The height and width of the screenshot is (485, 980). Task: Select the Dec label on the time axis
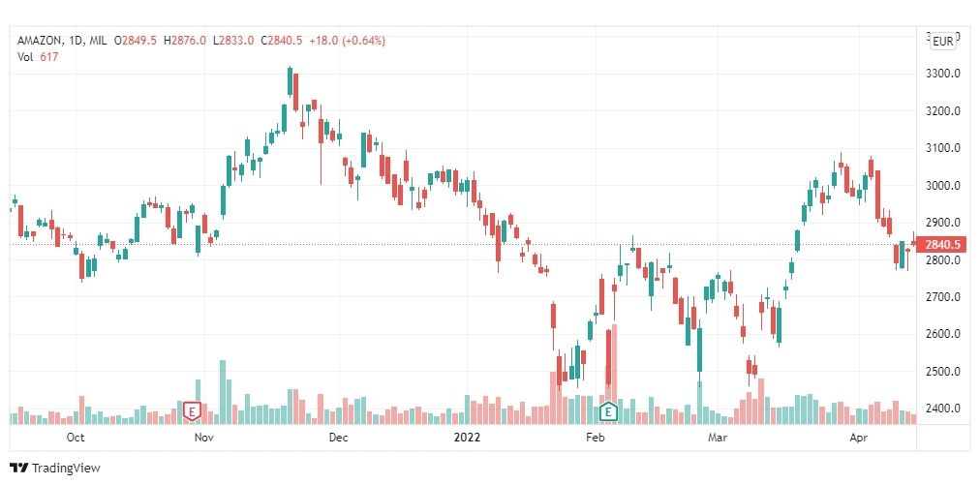[x=338, y=438]
